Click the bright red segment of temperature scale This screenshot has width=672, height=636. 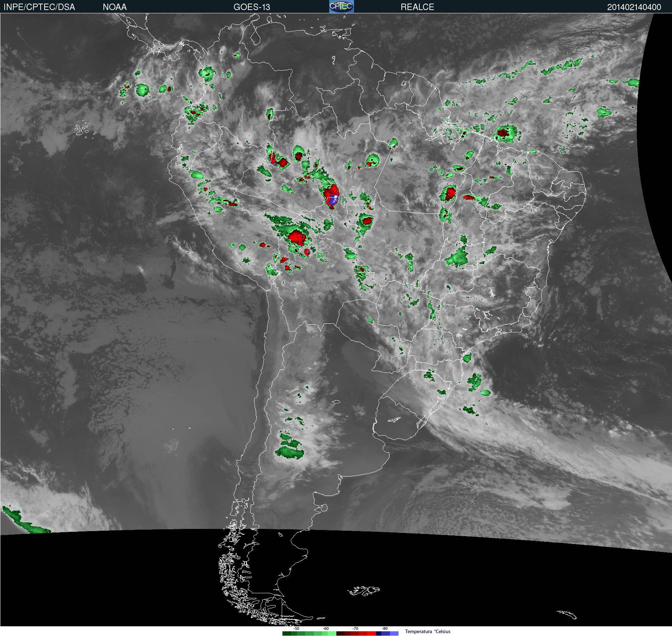372,633
